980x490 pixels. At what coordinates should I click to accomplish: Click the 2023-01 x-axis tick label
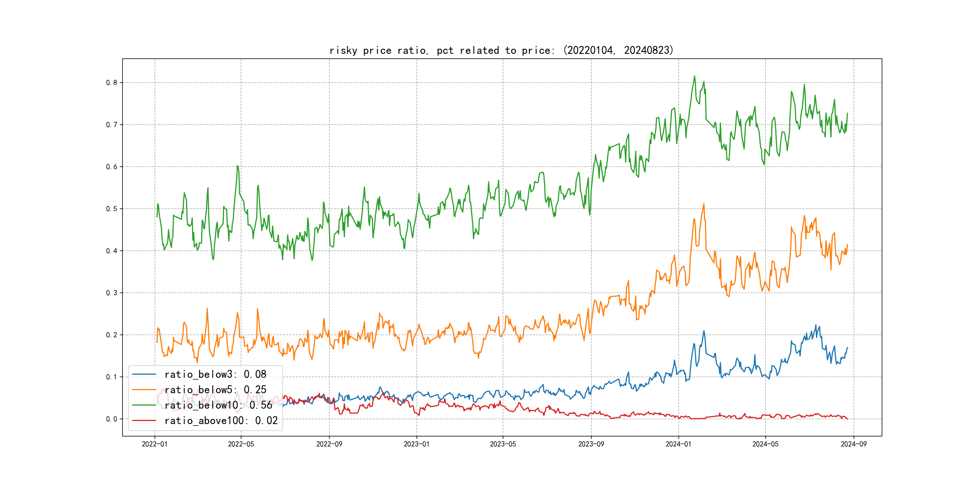click(x=416, y=444)
